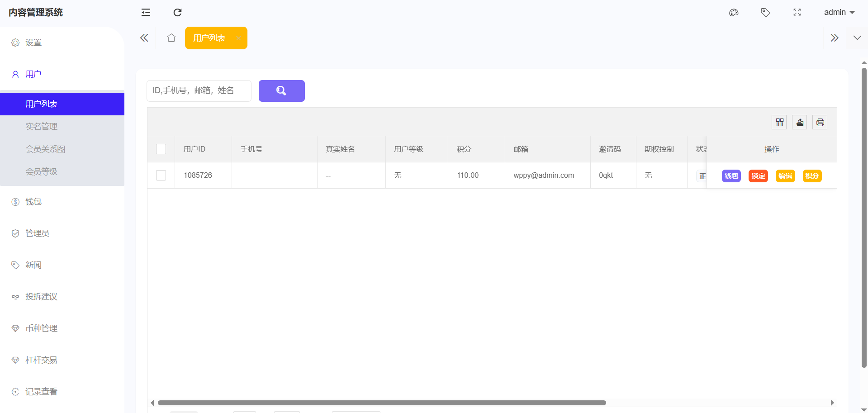This screenshot has height=413, width=868.
Task: Go to the home tab icon
Action: pos(171,38)
